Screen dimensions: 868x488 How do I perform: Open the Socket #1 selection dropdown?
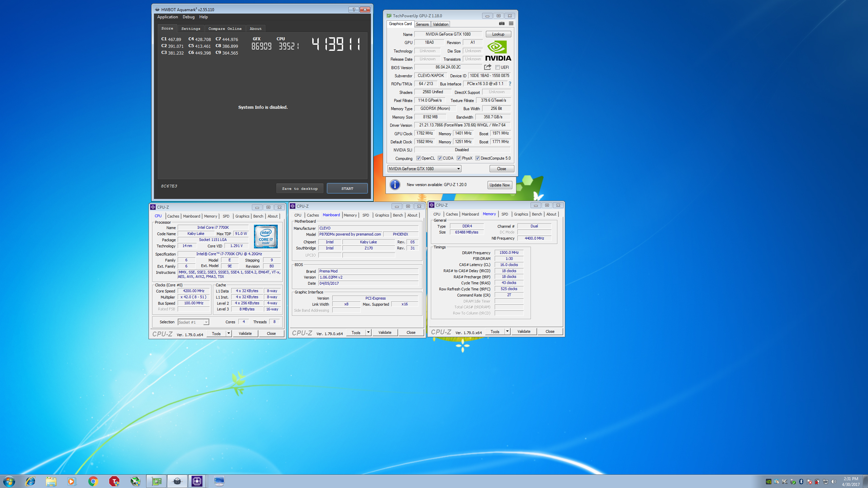pos(193,322)
